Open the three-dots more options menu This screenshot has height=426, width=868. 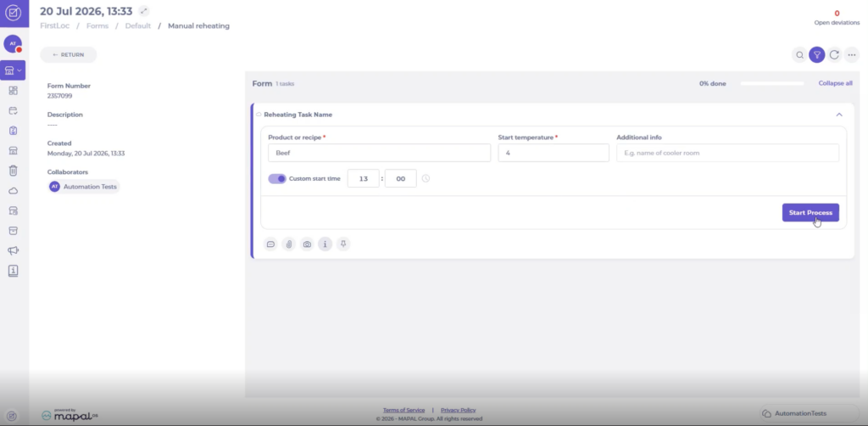point(851,55)
